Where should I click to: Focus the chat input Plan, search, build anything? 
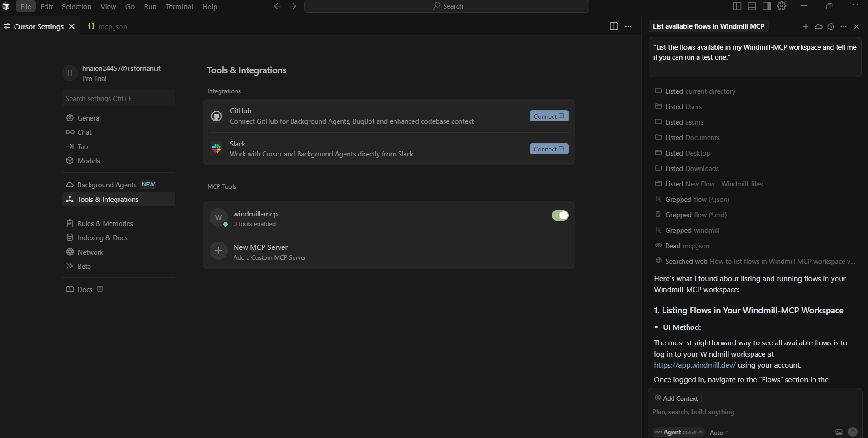tap(754, 412)
